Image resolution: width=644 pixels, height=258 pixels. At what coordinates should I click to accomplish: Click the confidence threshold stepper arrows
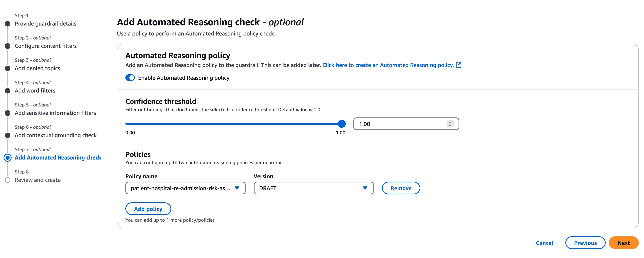[x=450, y=124]
